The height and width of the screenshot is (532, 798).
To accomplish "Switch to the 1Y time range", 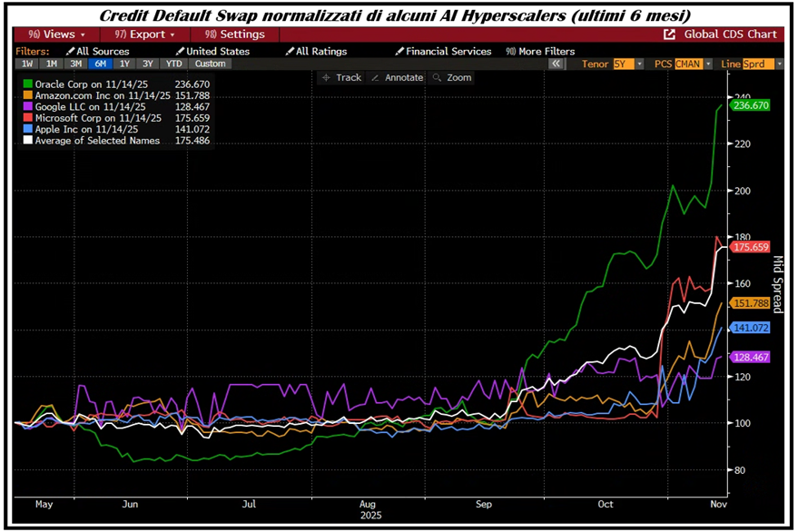I will coord(125,64).
